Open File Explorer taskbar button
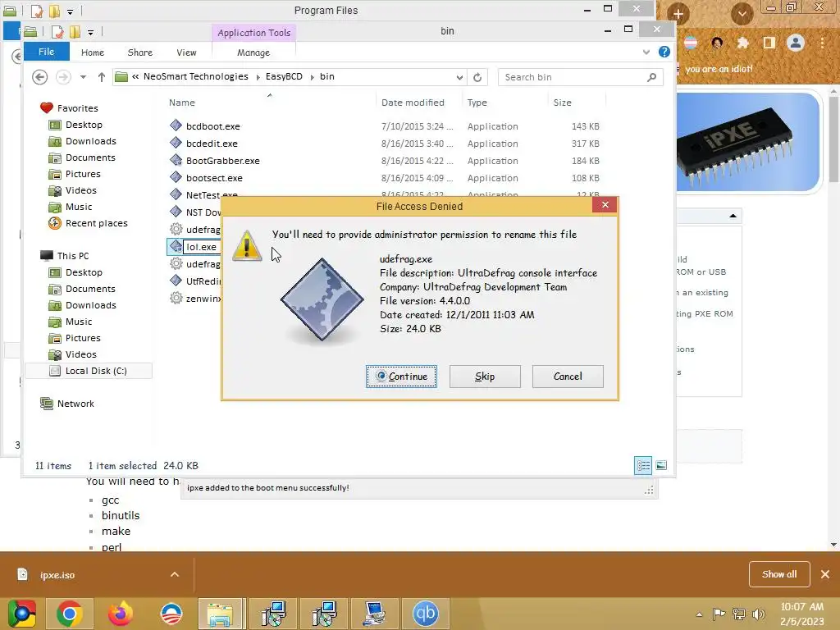Viewport: 840px width, 630px height. 221,614
